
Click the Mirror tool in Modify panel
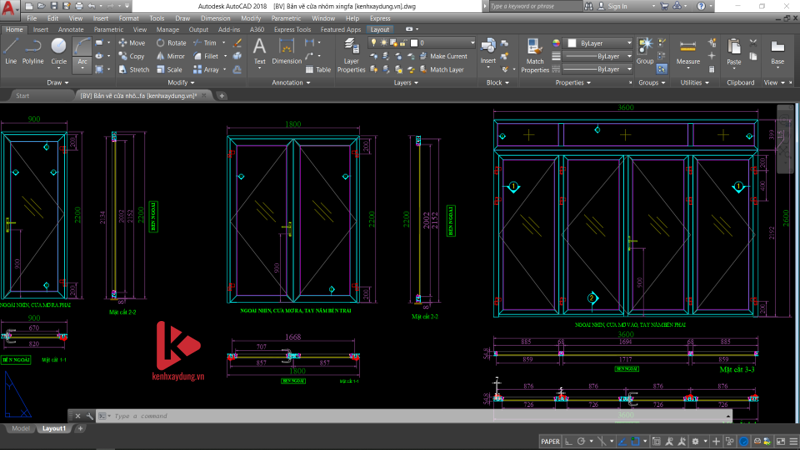(x=170, y=56)
